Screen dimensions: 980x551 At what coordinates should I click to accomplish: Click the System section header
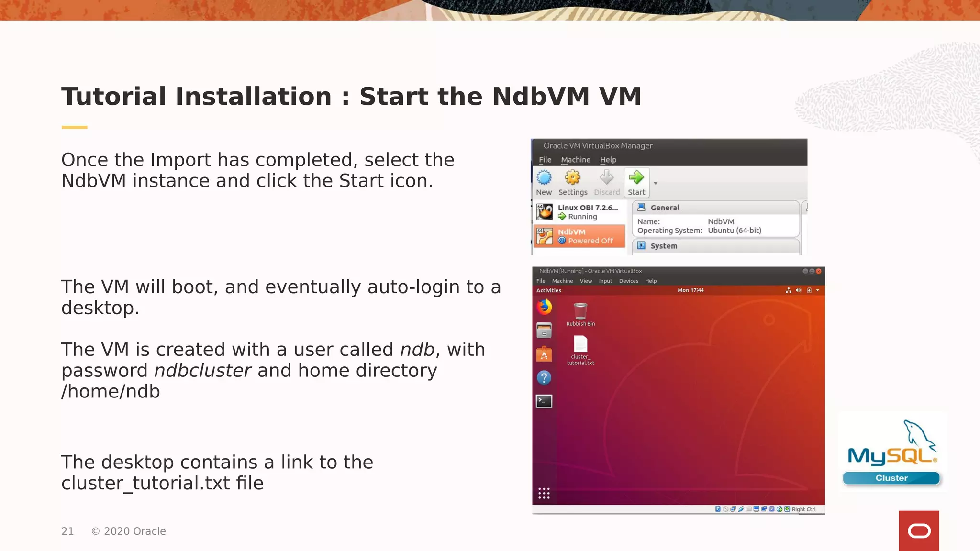pyautogui.click(x=716, y=246)
